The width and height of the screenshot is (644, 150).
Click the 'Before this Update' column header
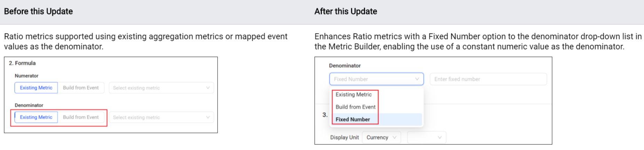point(38,12)
